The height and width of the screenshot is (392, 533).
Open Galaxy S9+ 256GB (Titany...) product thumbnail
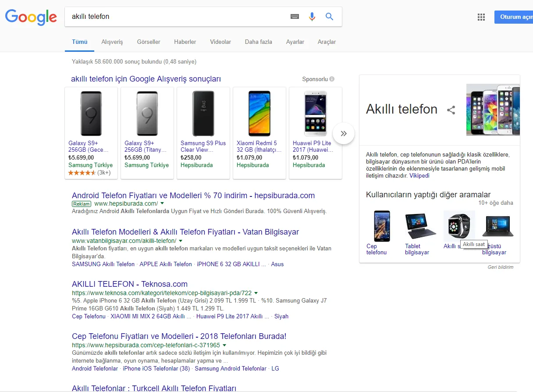[147, 114]
